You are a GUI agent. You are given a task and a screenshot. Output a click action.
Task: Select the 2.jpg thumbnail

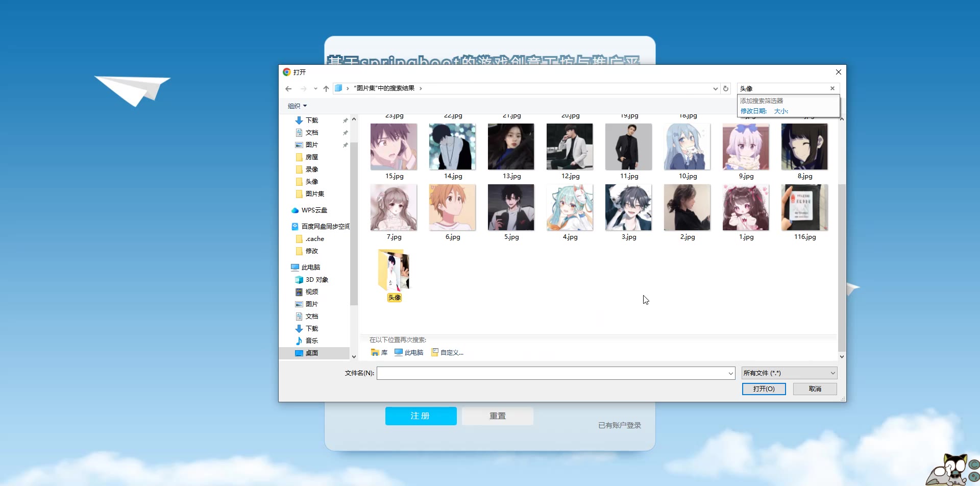[x=687, y=207]
